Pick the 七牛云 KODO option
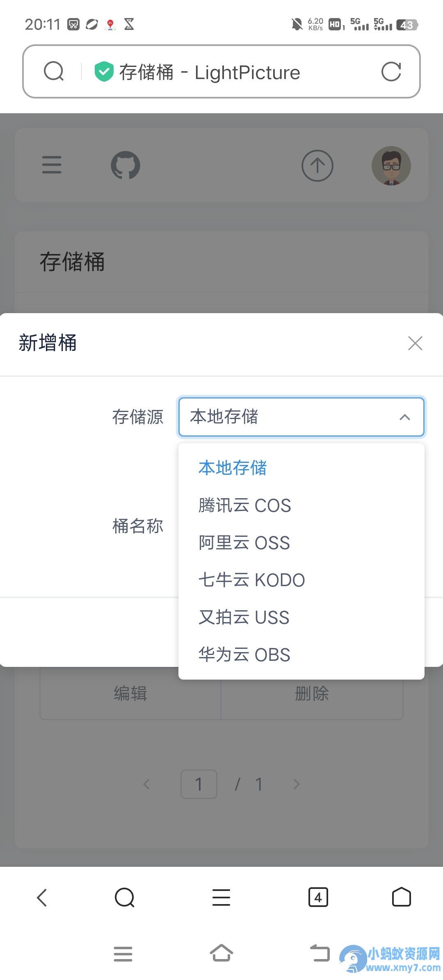Screen dimensions: 443x980 click(301, 580)
